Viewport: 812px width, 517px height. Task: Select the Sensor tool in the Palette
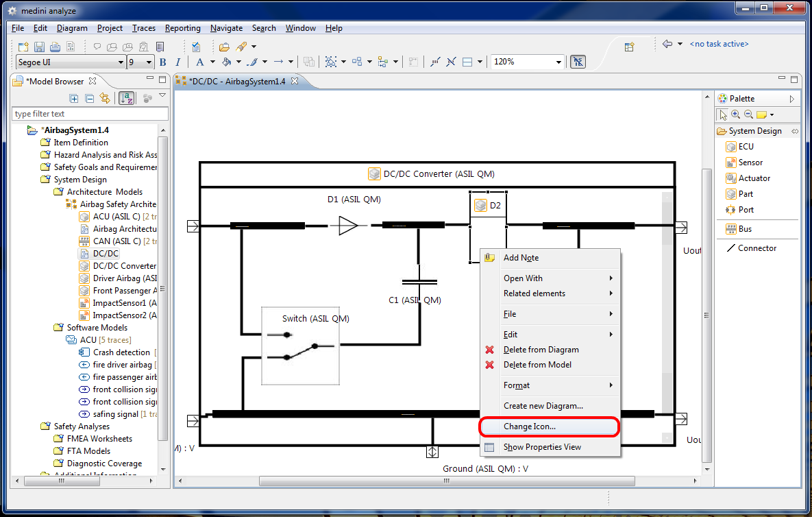coord(750,163)
